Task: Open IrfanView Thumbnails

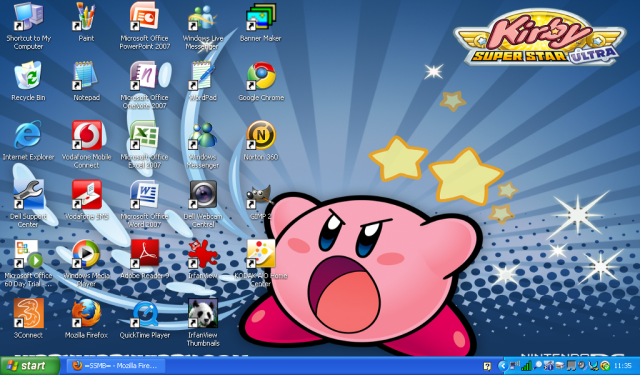Action: [x=203, y=322]
